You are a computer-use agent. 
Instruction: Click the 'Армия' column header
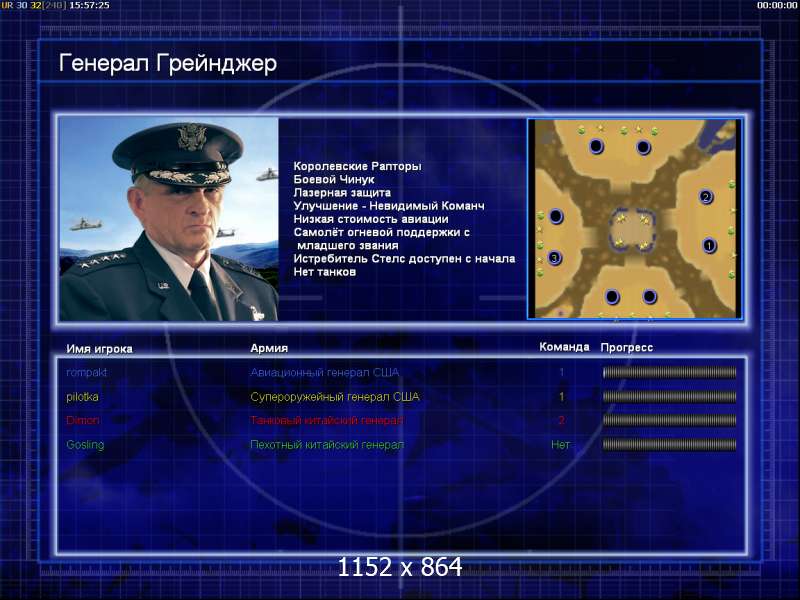269,348
